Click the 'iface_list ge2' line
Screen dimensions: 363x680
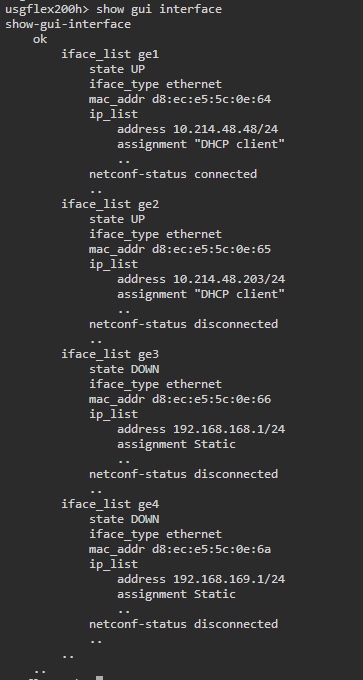110,204
